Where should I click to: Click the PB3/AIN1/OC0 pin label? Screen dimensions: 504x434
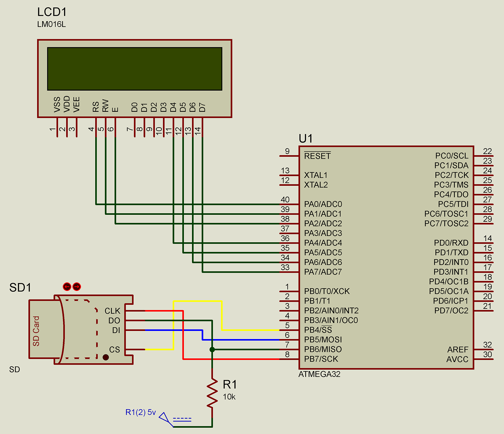coord(331,320)
